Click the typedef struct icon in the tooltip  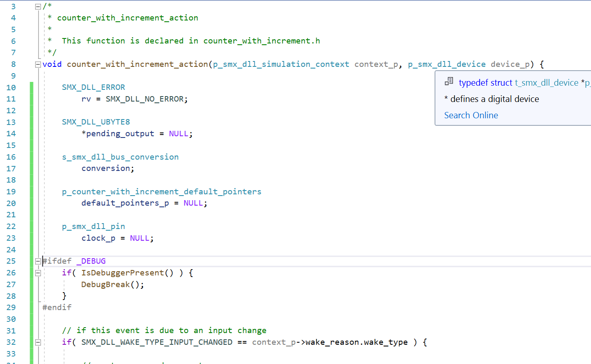click(449, 82)
